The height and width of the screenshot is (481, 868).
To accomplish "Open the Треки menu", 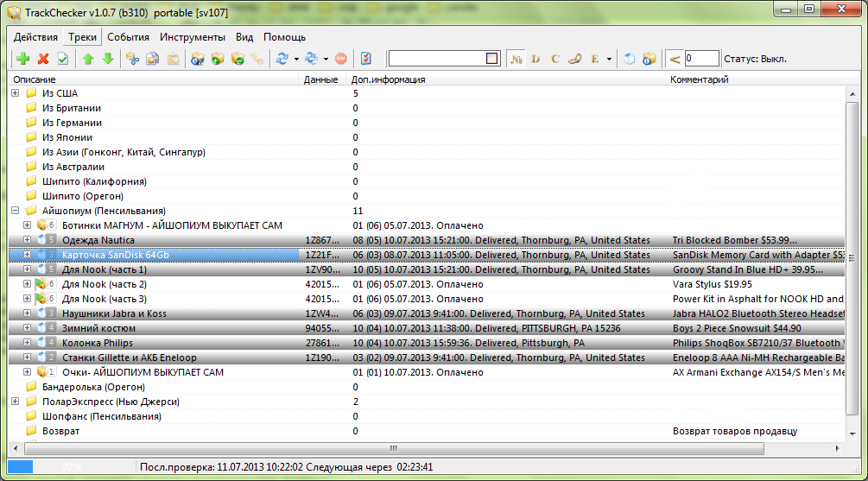I will [x=83, y=37].
